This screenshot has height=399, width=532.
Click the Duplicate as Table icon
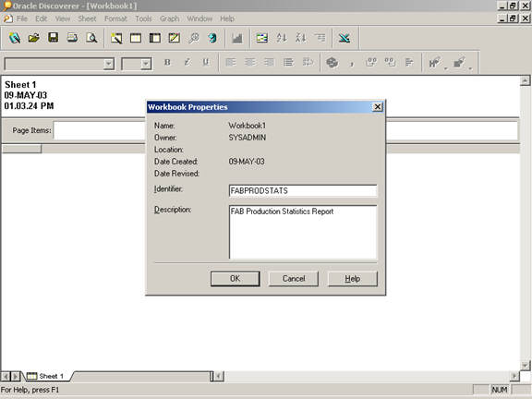[136, 38]
